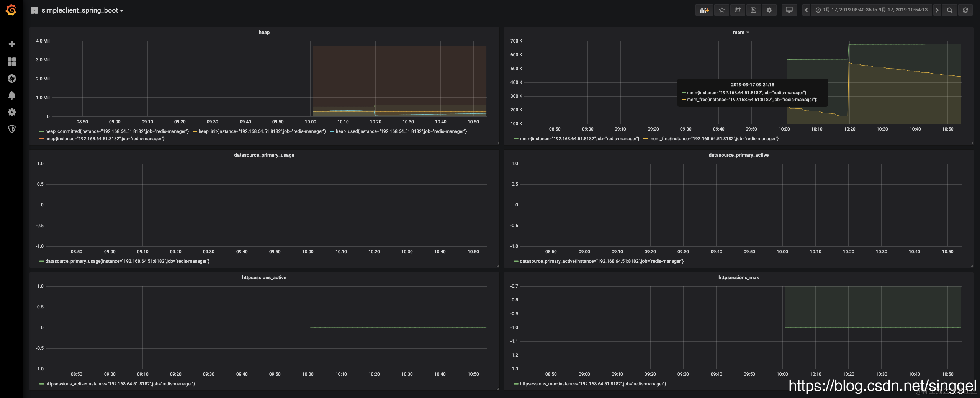Open the Grafana home logo
Image resolution: width=980 pixels, height=398 pixels.
pyautogui.click(x=11, y=10)
